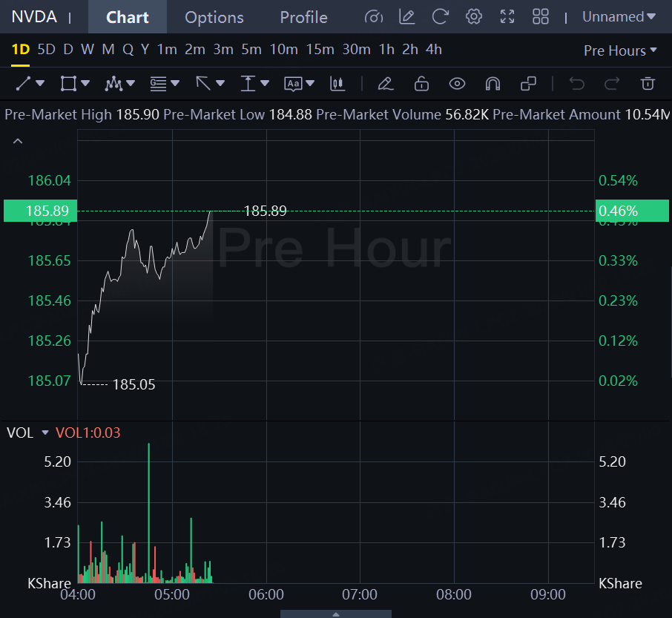The width and height of the screenshot is (672, 618).
Task: Click the edit note icon in header
Action: click(x=406, y=17)
